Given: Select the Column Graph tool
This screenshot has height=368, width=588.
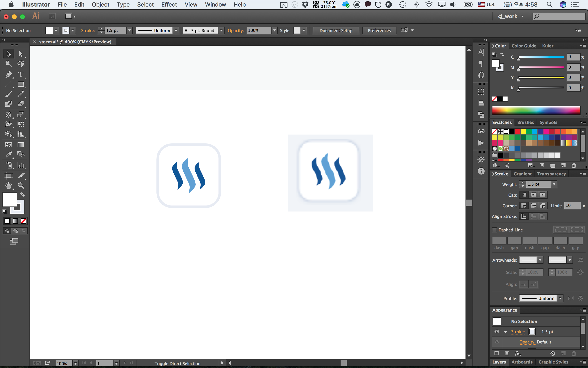Looking at the screenshot, I should pos(21,166).
